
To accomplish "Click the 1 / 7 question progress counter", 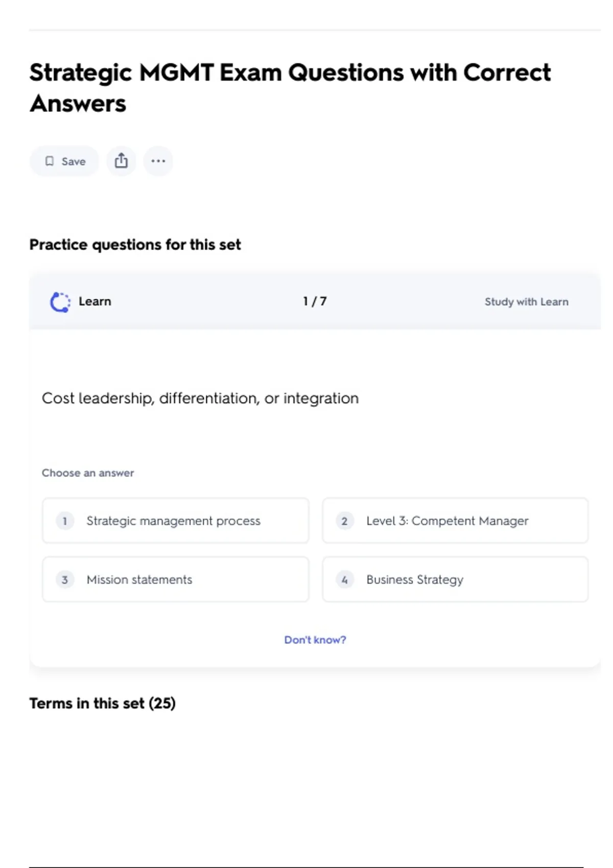I will (x=315, y=302).
